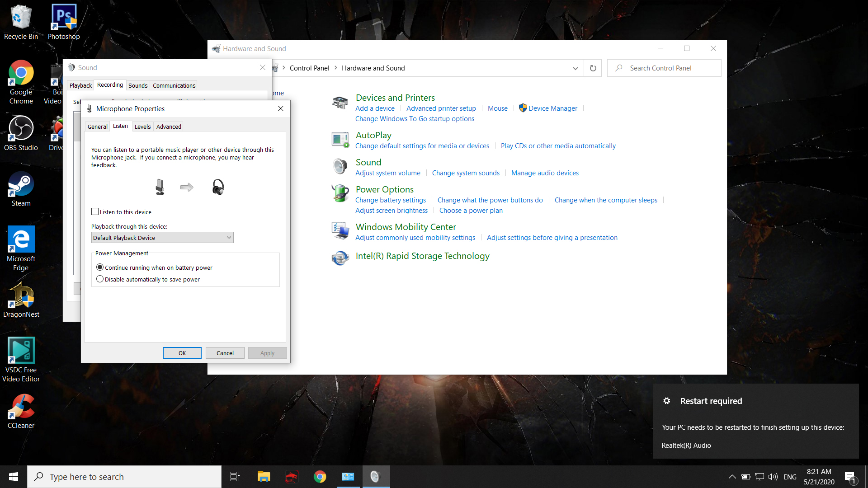Switch to the Sound taskbar button
The width and height of the screenshot is (868, 488).
(375, 477)
